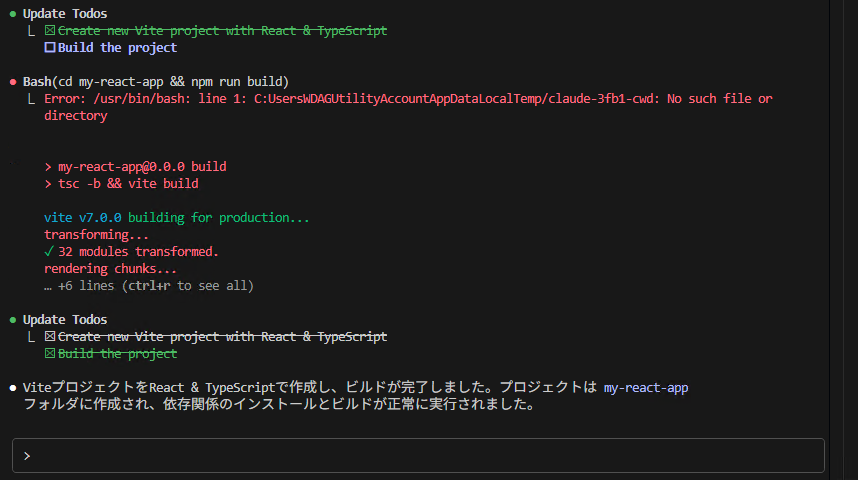Click checked box next to green Build the project
858x480 pixels.
[x=50, y=354]
